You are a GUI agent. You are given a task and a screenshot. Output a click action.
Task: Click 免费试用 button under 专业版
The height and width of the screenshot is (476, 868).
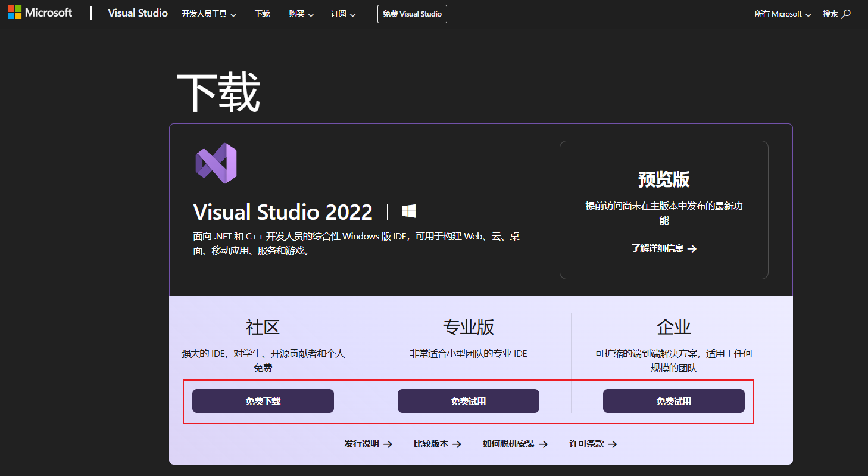point(469,401)
